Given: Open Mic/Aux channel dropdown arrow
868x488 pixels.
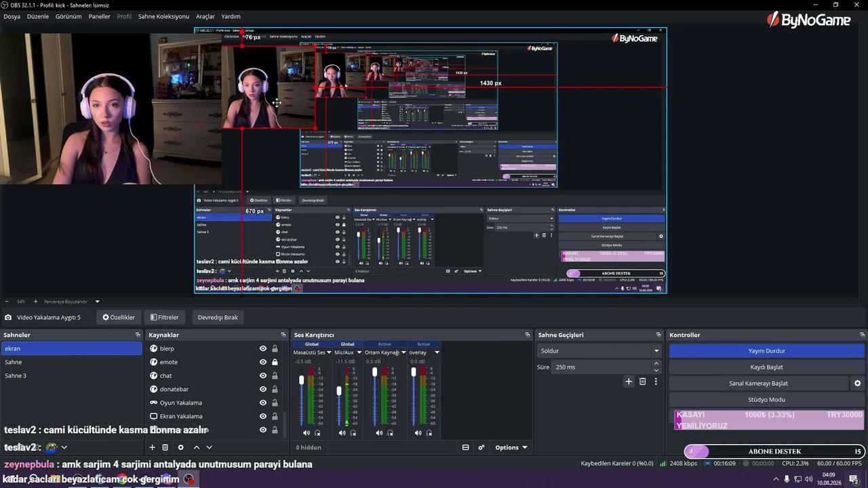Looking at the screenshot, I should point(359,352).
